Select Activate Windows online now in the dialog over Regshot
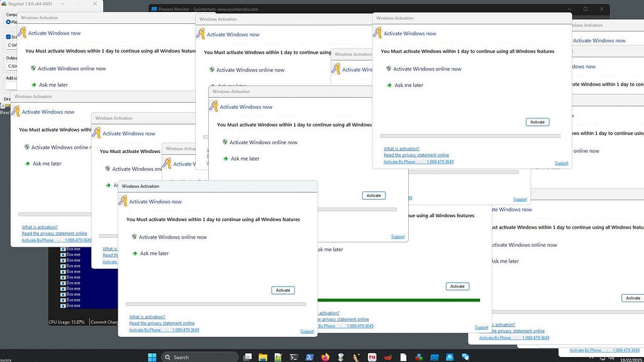644x362 pixels. point(72,68)
